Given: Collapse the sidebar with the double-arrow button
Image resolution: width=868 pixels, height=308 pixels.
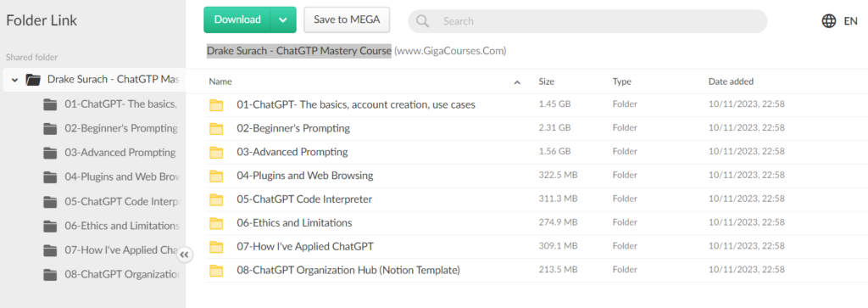Looking at the screenshot, I should click(185, 255).
